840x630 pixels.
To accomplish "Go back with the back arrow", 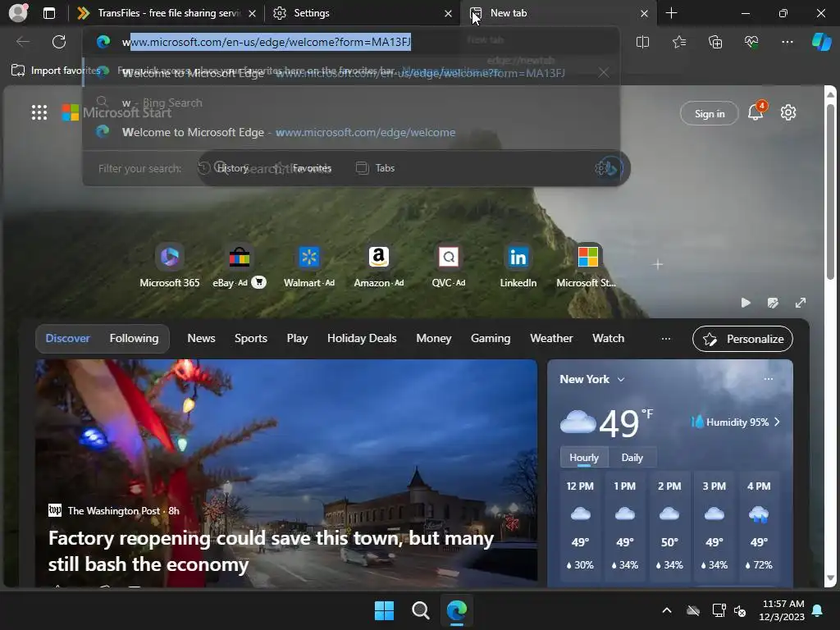I will (x=22, y=42).
